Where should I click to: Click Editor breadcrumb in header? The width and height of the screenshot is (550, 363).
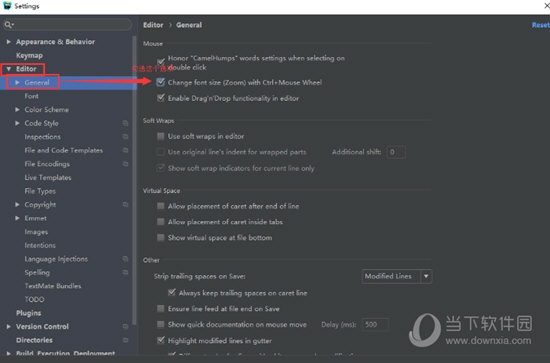(153, 25)
